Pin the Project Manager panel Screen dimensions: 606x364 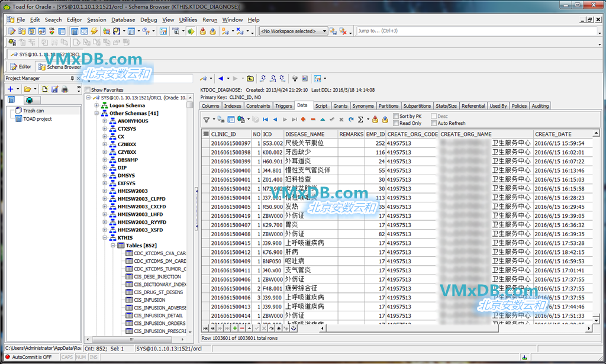coord(72,79)
